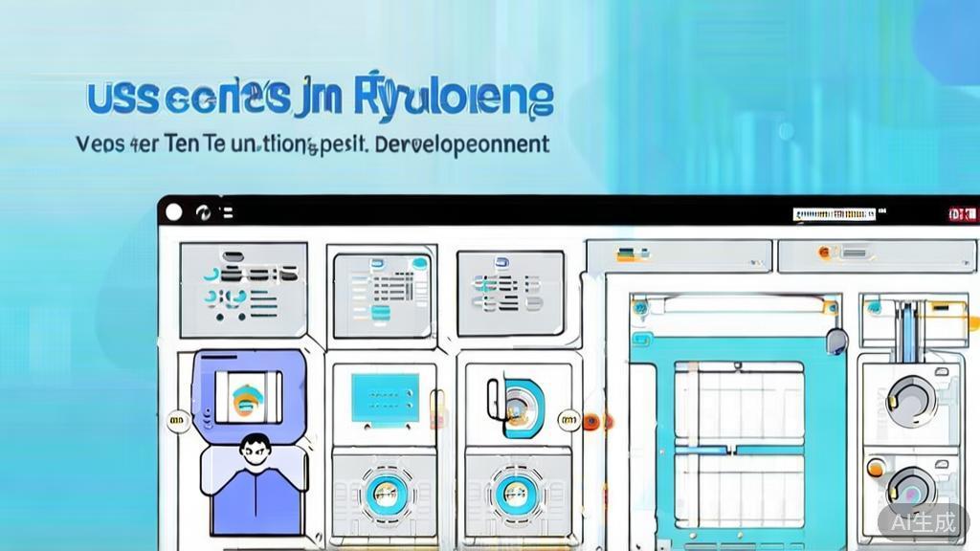Select the gray panel with thick dark bars
980x551 pixels.
[244, 291]
